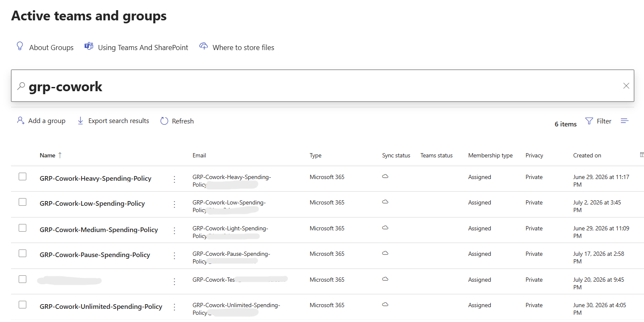This screenshot has width=644, height=322.
Task: Click the Sync status column header
Action: click(396, 155)
